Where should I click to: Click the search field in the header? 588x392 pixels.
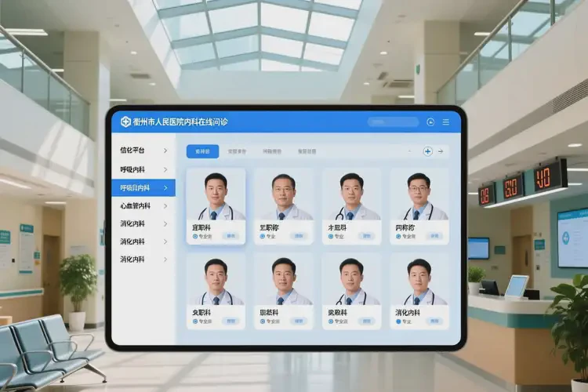point(393,122)
